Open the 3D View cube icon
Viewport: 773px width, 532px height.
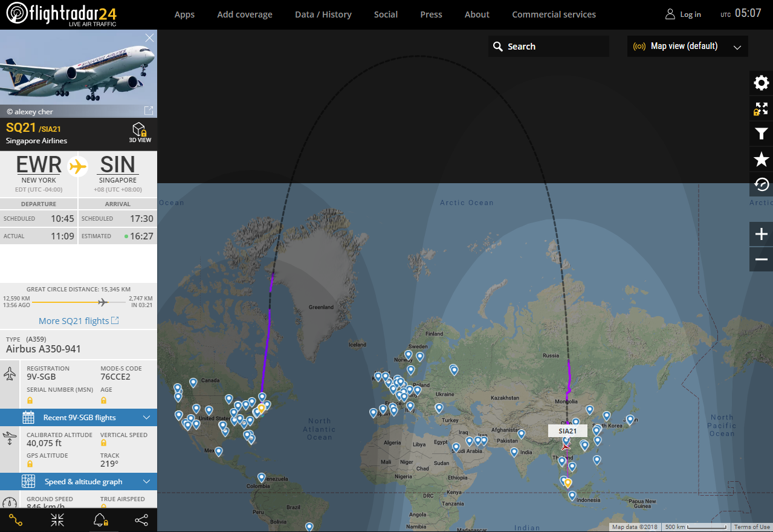tap(140, 132)
